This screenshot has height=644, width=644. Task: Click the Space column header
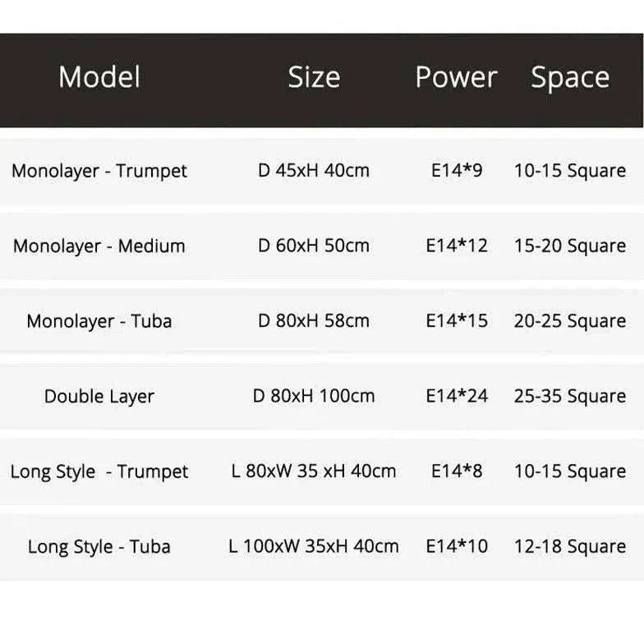(x=570, y=77)
